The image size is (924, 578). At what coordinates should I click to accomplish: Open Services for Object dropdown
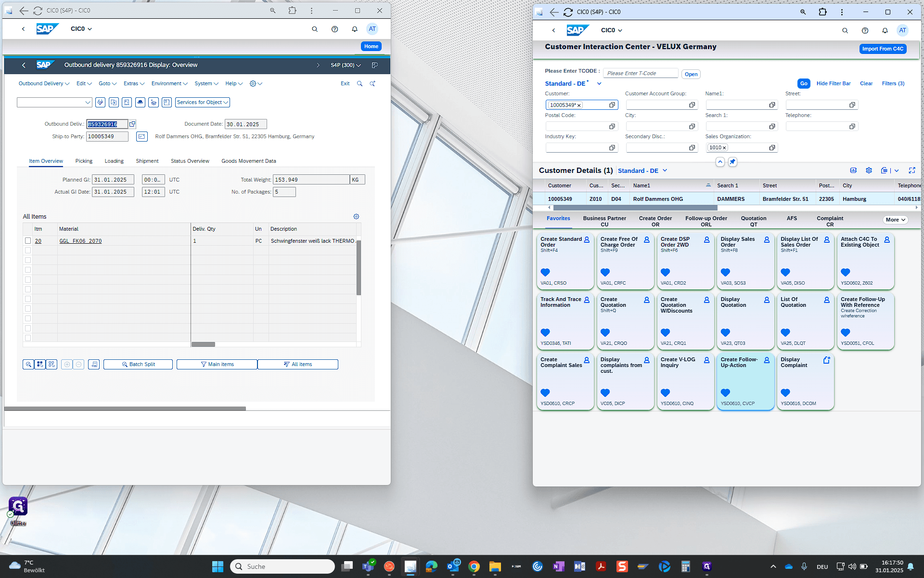tap(202, 102)
